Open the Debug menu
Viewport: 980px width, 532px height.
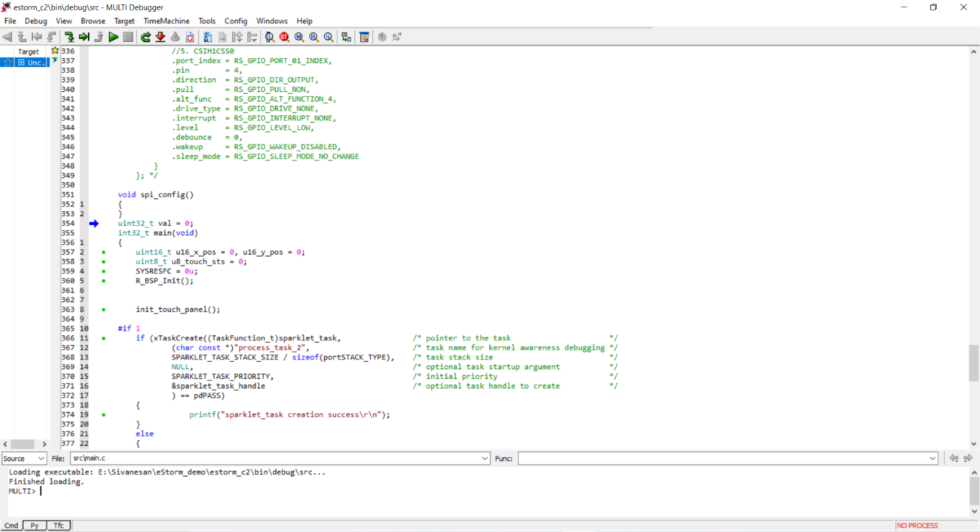(36, 21)
